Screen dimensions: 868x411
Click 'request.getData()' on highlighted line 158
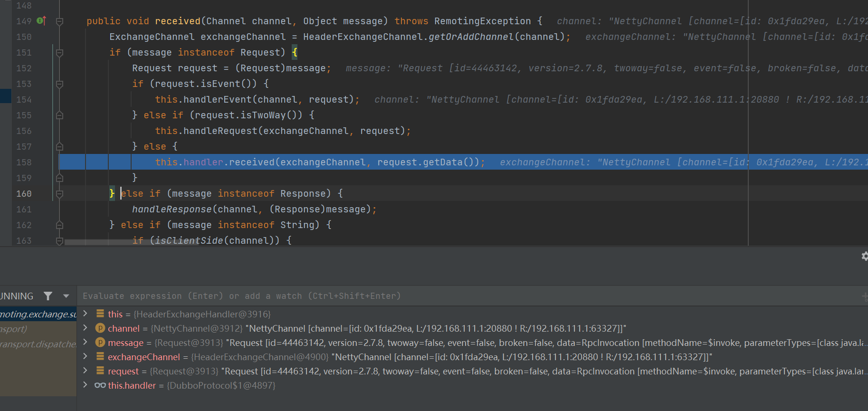(428, 162)
